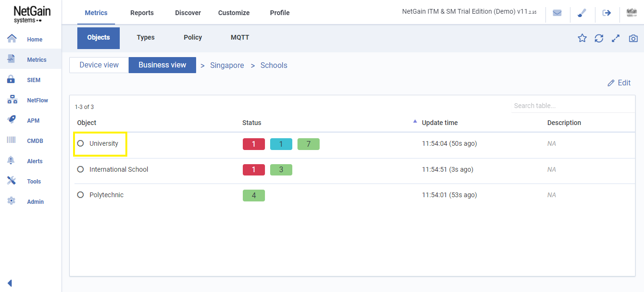Open the Tools wrench icon
Screen dimensions: 644x292
point(12,181)
